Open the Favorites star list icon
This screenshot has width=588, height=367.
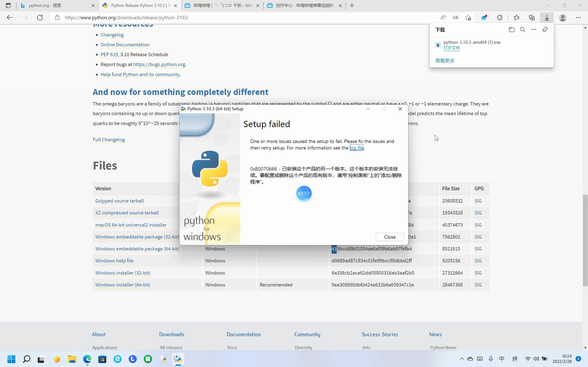coord(517,18)
